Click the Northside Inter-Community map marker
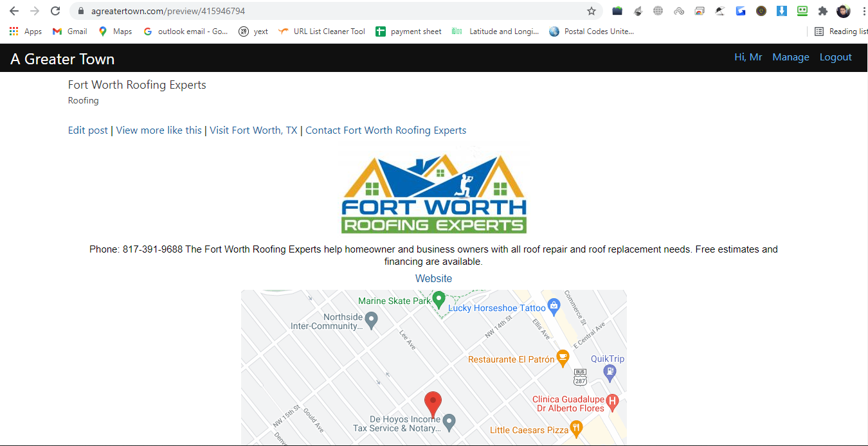This screenshot has height=446, width=868. 371,319
